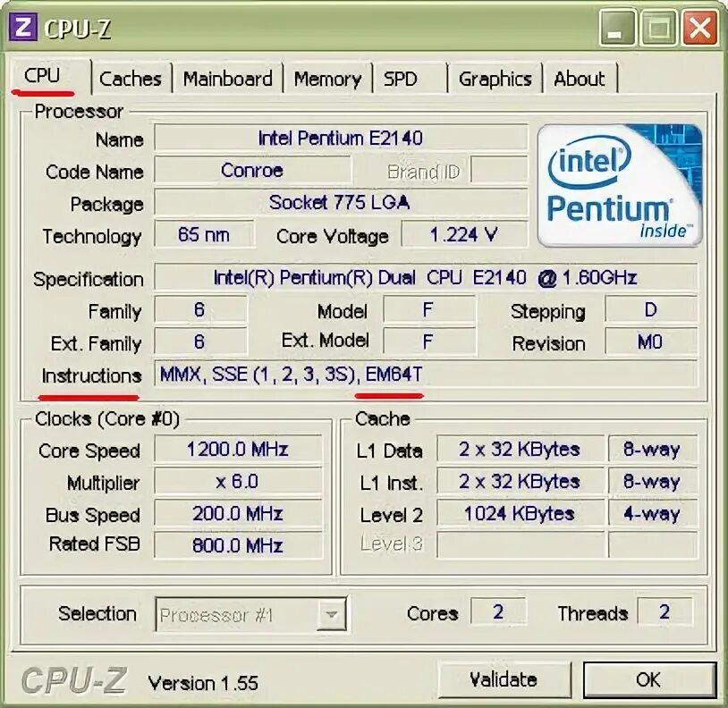The height and width of the screenshot is (708, 728).
Task: Open the About tab
Action: click(580, 79)
